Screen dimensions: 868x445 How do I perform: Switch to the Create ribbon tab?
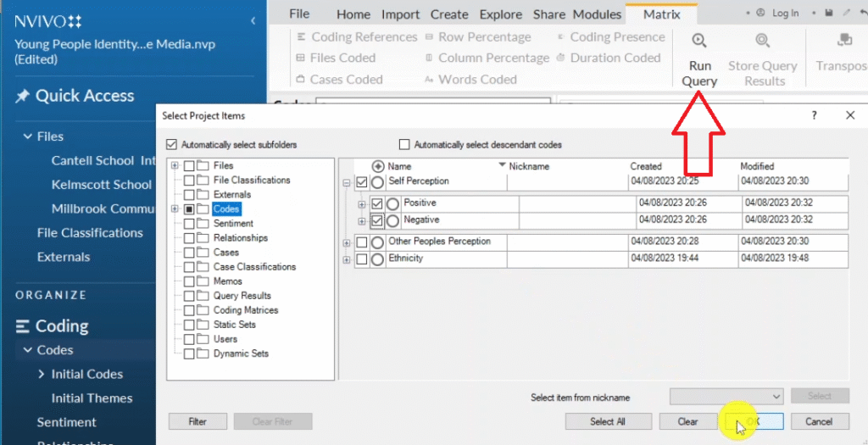449,14
